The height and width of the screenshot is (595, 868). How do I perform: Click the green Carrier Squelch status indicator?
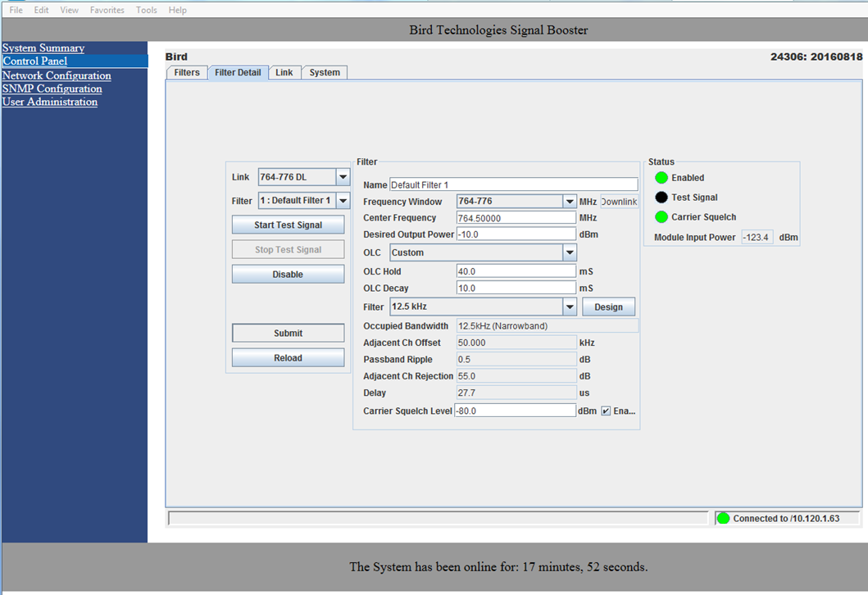coord(661,217)
